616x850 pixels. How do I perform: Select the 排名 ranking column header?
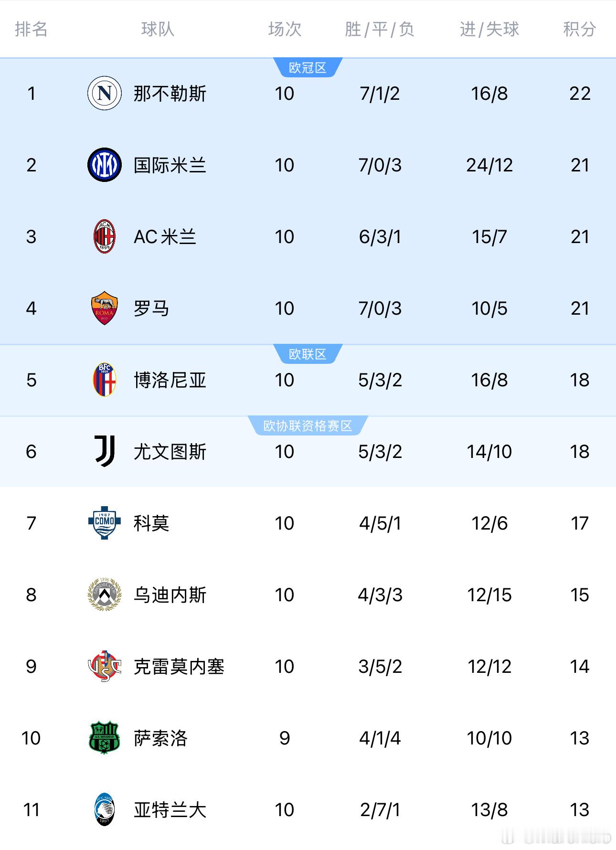(x=32, y=29)
